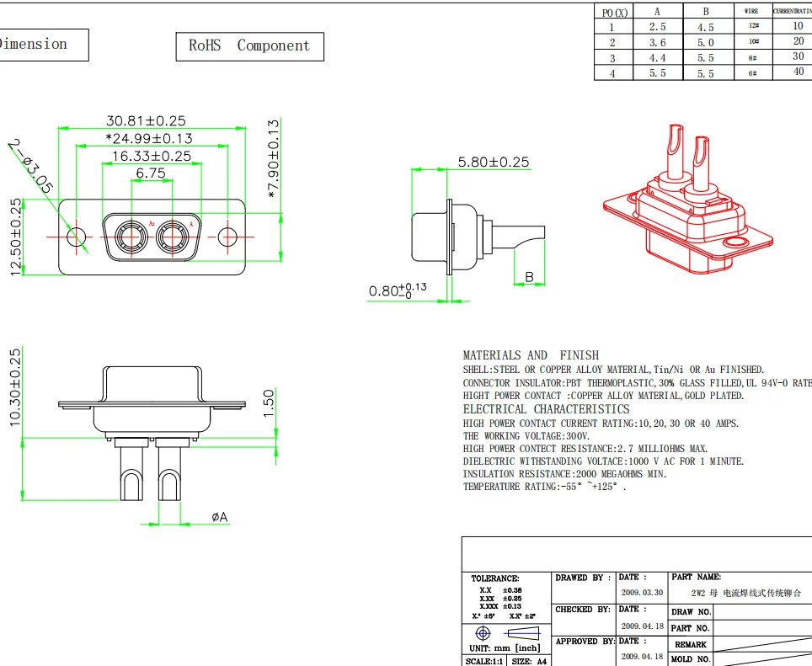Select the *24.99±0.13 dimension text
812x666 pixels.
click(149, 138)
